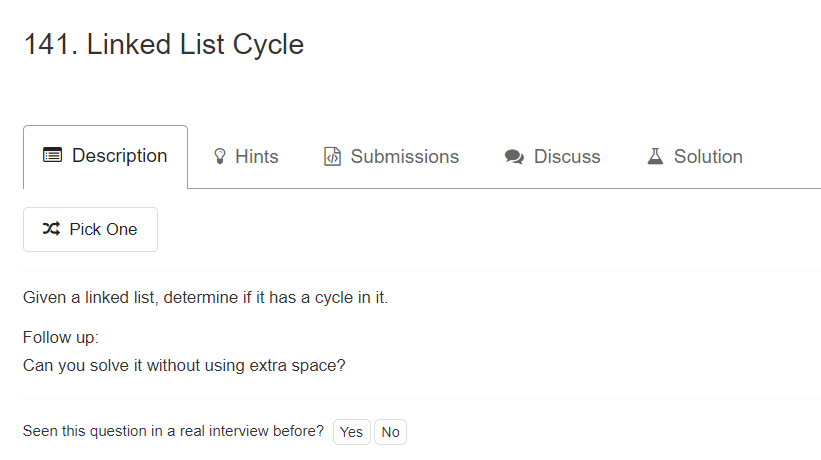Screen dimensions: 821x460
Task: Click the 'Given a linked list' description sentence
Action: pyautogui.click(x=205, y=297)
